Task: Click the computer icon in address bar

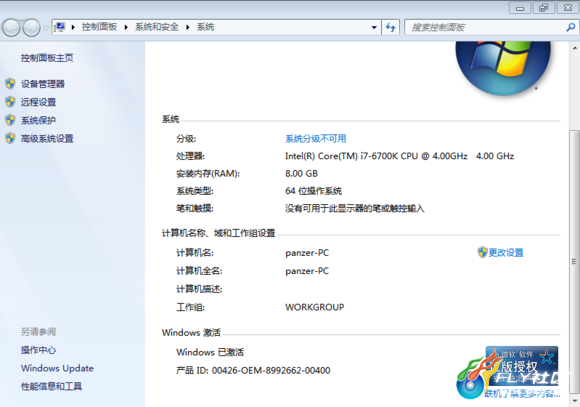Action: coord(60,27)
